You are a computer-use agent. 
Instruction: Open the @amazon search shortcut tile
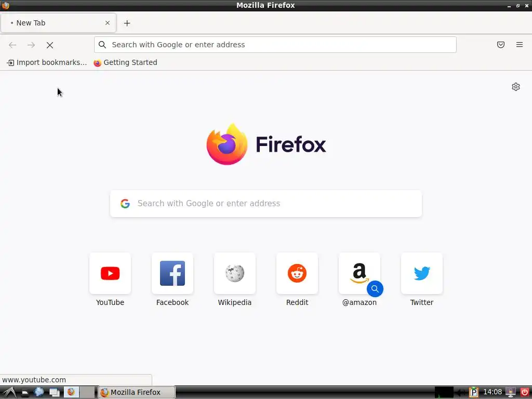click(x=360, y=273)
